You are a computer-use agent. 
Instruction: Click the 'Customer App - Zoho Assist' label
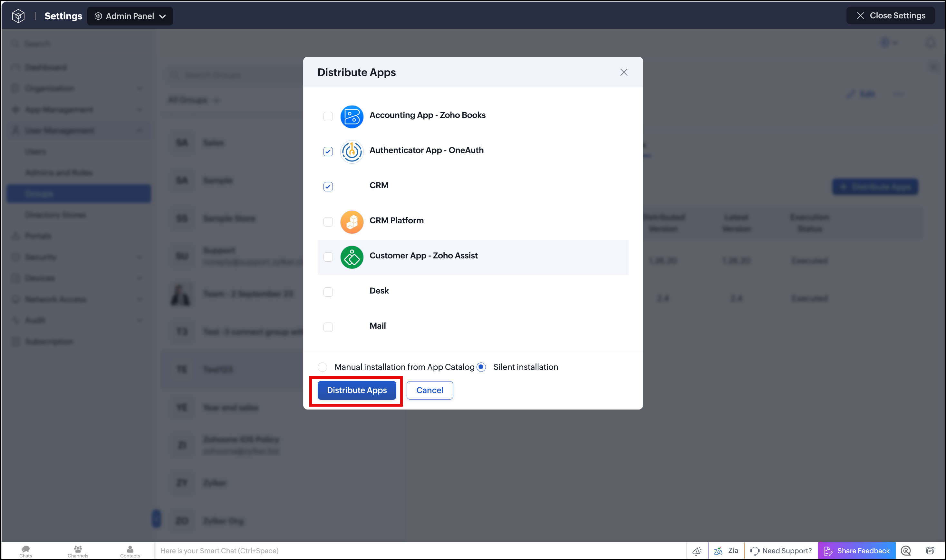click(423, 256)
